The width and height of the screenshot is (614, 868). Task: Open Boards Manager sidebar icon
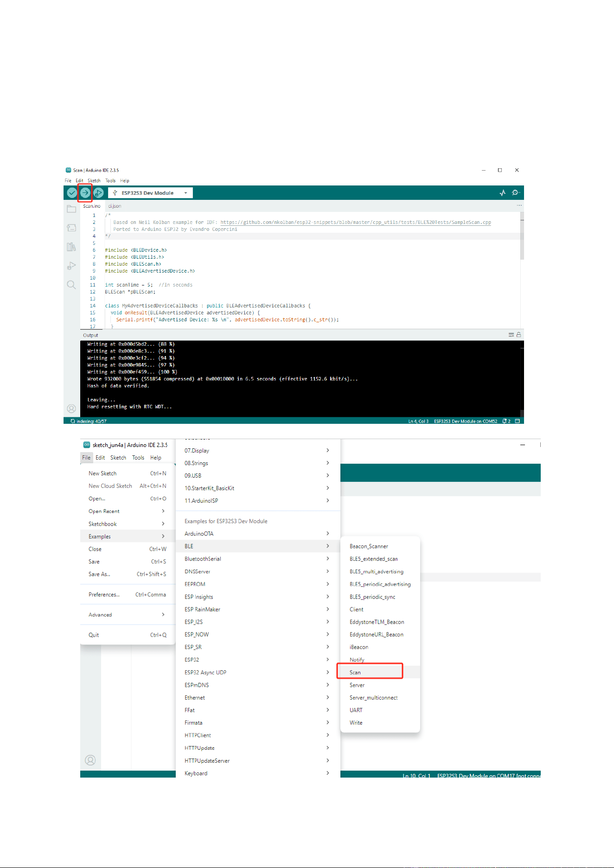(71, 228)
